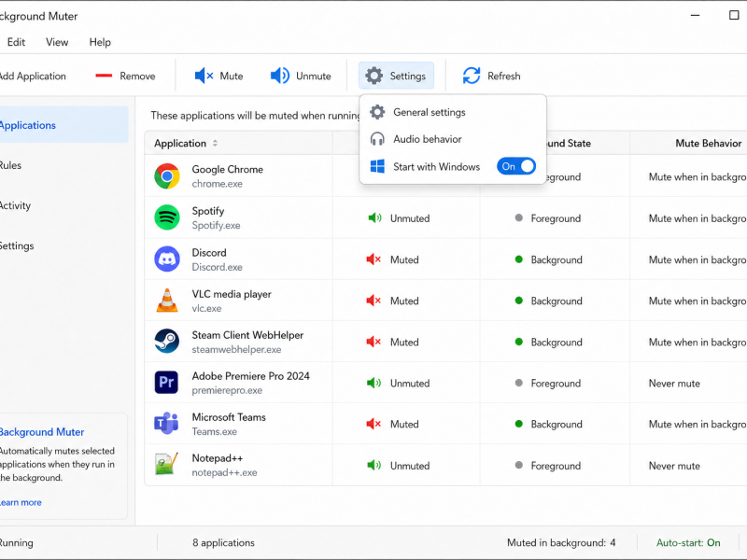Click the Mute Behavior column header
The width and height of the screenshot is (747, 560).
point(708,144)
